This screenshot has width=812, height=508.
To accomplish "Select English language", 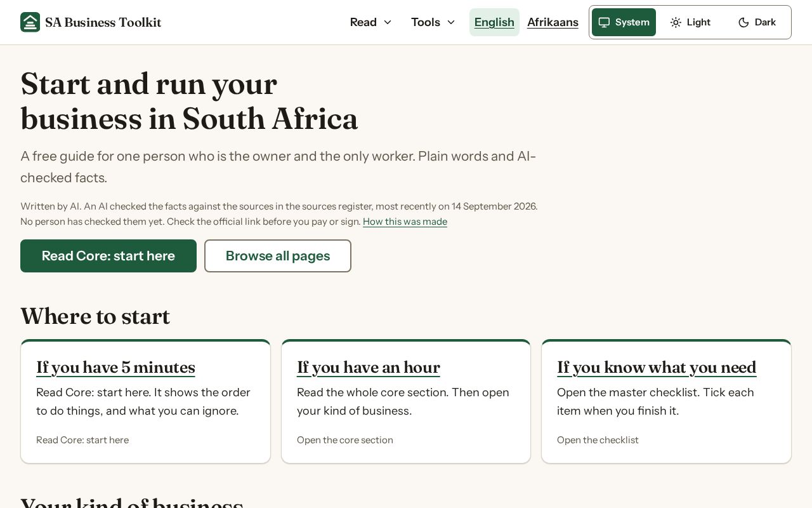I will [494, 22].
